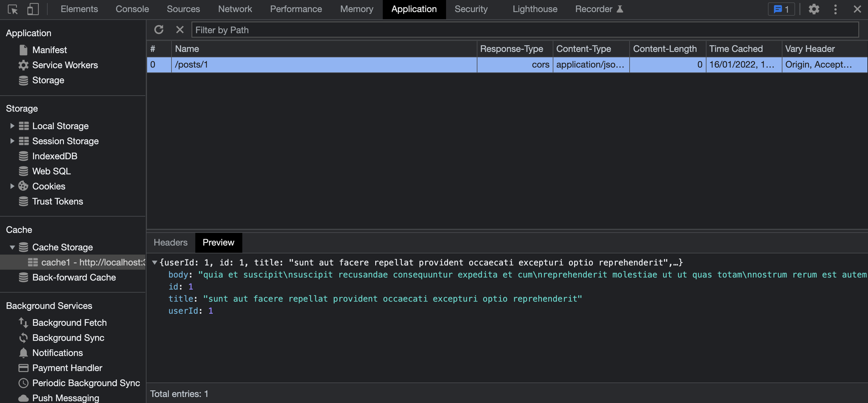The image size is (868, 403).
Task: Open the Notifications background service
Action: tap(57, 353)
